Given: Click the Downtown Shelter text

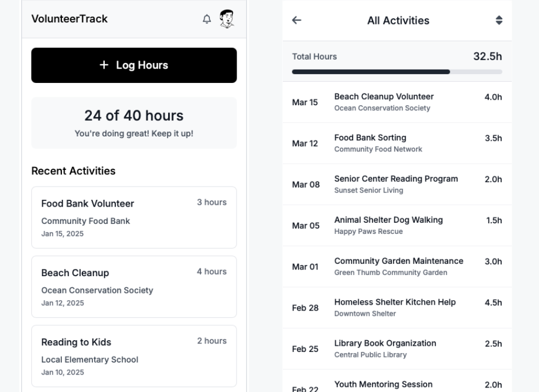Looking at the screenshot, I should pyautogui.click(x=365, y=313).
